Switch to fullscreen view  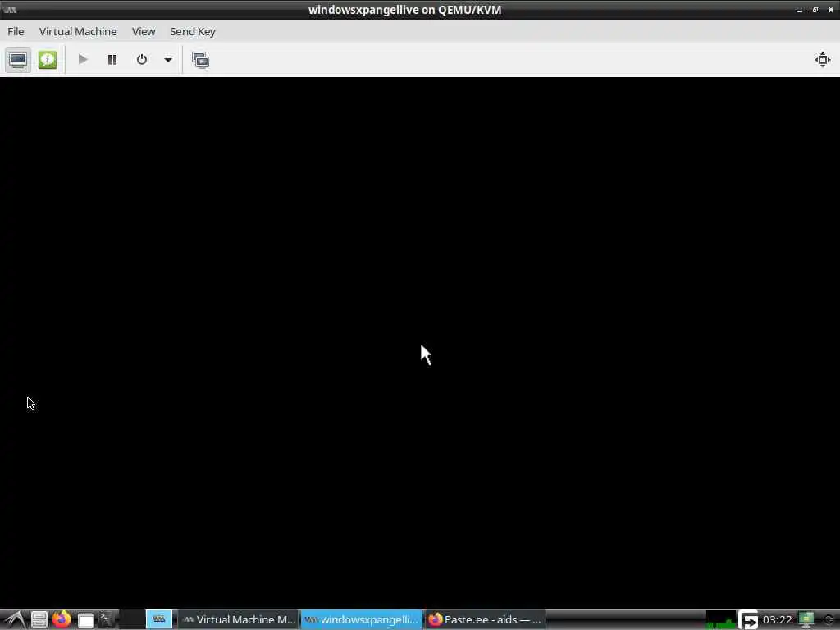822,59
